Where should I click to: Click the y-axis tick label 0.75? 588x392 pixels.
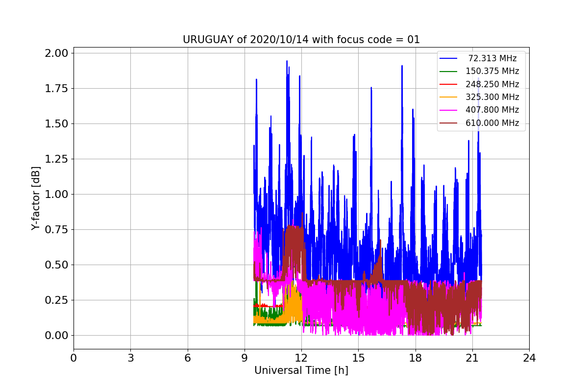57,230
